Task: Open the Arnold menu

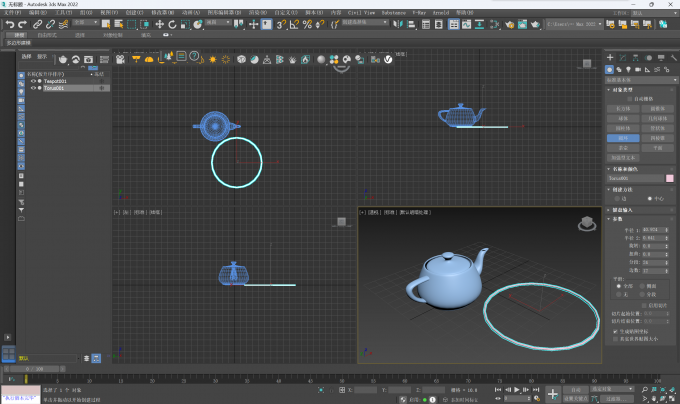Action: coord(441,13)
